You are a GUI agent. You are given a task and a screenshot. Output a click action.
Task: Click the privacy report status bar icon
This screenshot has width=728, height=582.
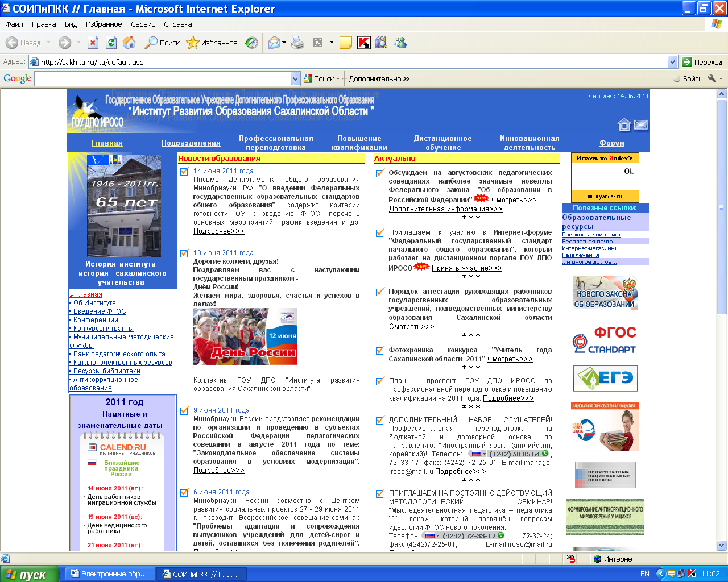pos(570,559)
